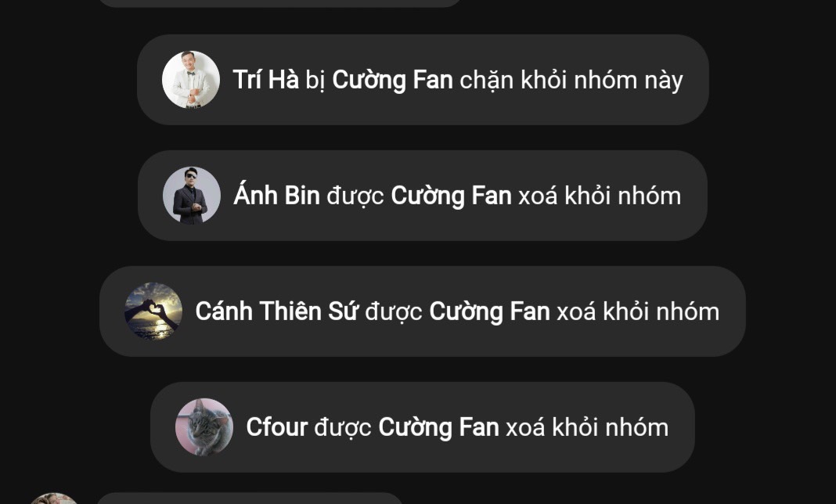Tap Ánh Bin's avatar in black suit
Screen dimensions: 836x504
pos(192,195)
